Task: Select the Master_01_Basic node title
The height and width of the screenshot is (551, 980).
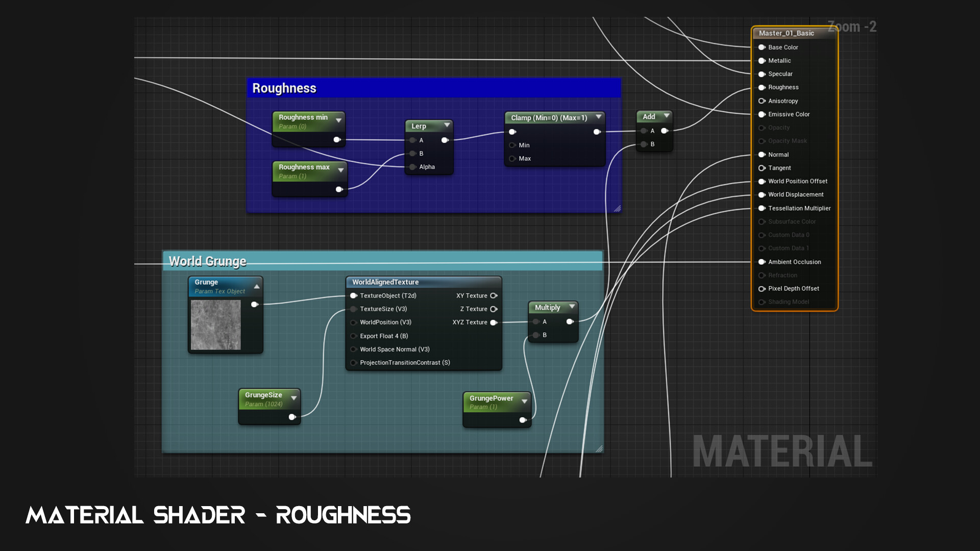Action: [x=786, y=33]
